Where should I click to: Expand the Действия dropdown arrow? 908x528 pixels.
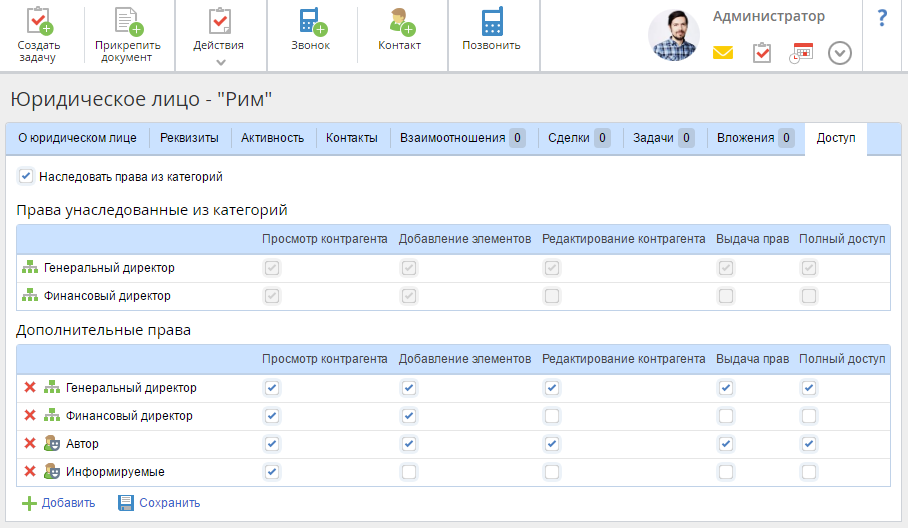pos(220,62)
